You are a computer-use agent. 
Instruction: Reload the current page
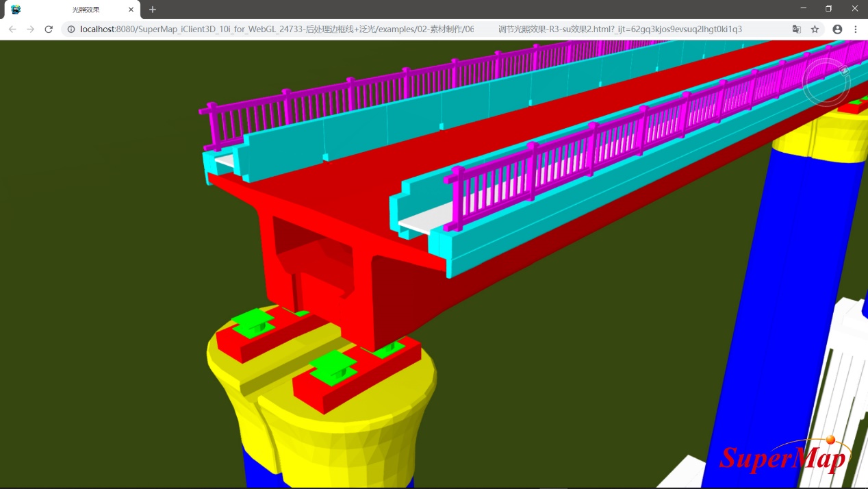tap(49, 29)
